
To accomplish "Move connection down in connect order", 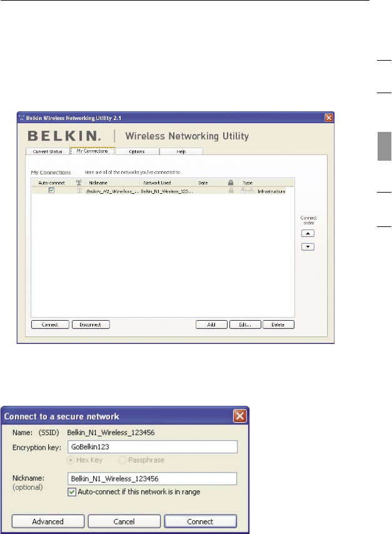I will coord(308,247).
